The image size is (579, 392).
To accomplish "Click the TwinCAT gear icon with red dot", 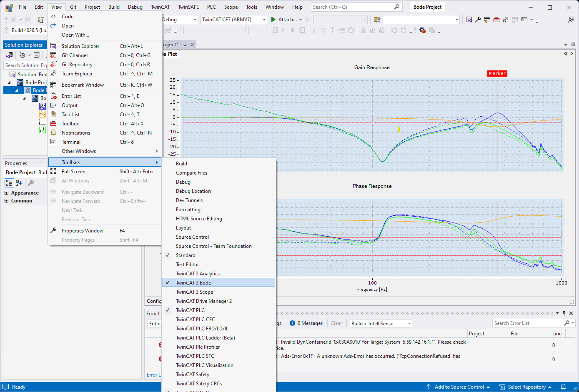I will [x=422, y=30].
